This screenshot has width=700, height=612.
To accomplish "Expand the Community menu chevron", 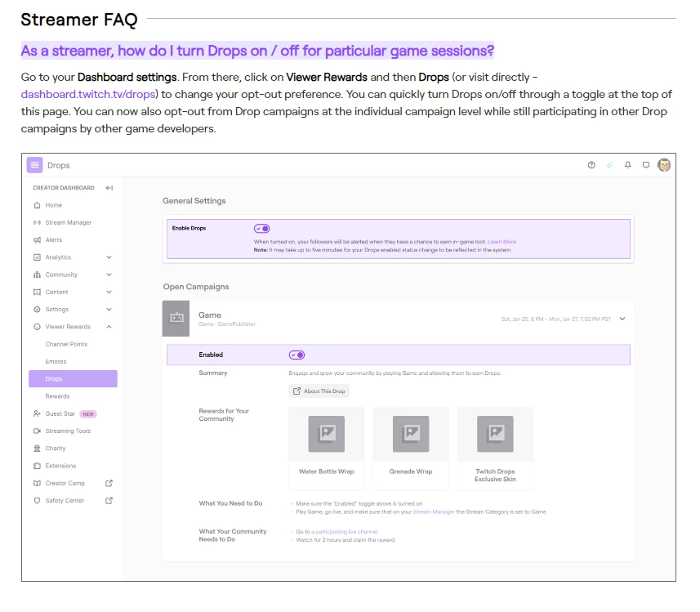I will click(109, 275).
